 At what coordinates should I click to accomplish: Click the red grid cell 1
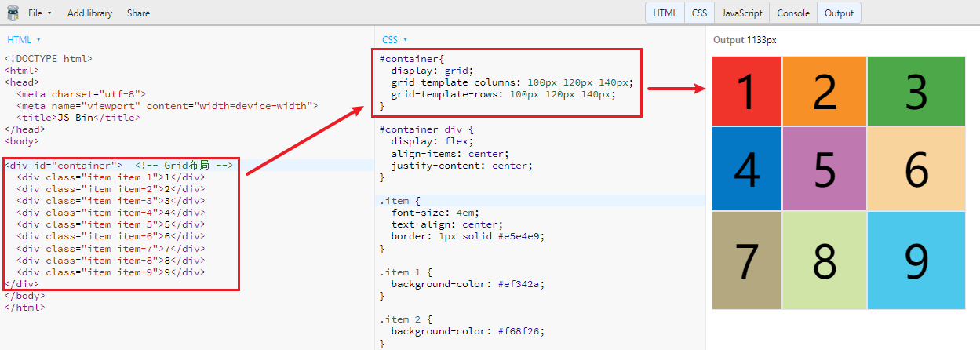746,91
